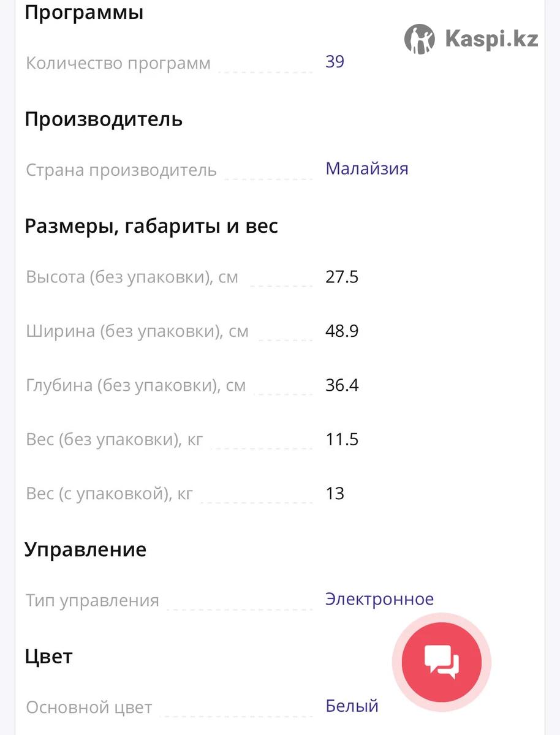This screenshot has height=735, width=560.
Task: Click the Программы section heading
Action: tap(84, 12)
